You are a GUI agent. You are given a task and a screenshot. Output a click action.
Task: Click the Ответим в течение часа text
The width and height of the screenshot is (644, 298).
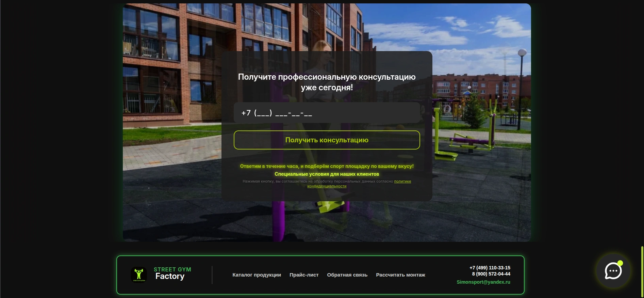[327, 166]
